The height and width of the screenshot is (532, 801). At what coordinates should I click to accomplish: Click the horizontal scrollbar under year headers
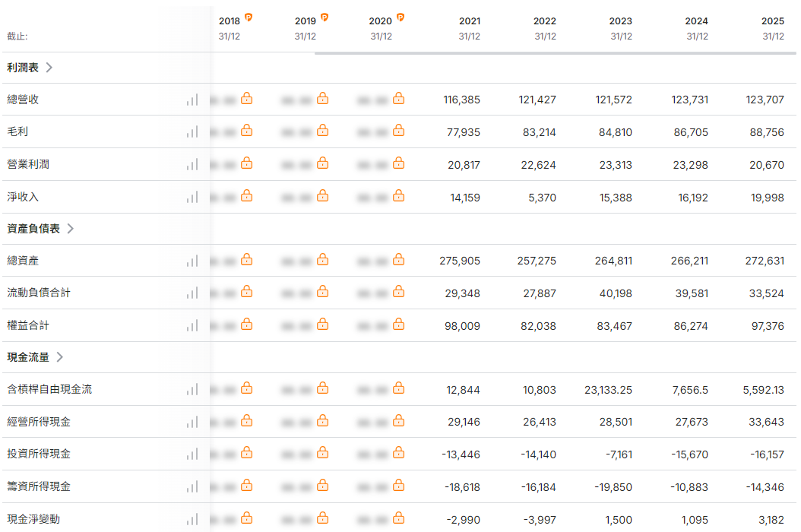[556, 52]
